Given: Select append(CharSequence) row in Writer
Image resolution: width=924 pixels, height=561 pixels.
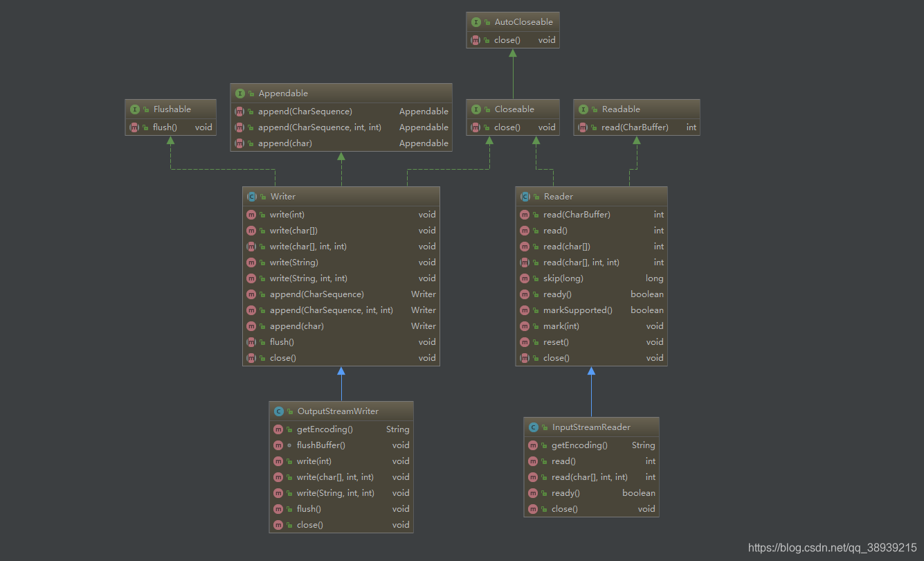Looking at the screenshot, I should (341, 294).
